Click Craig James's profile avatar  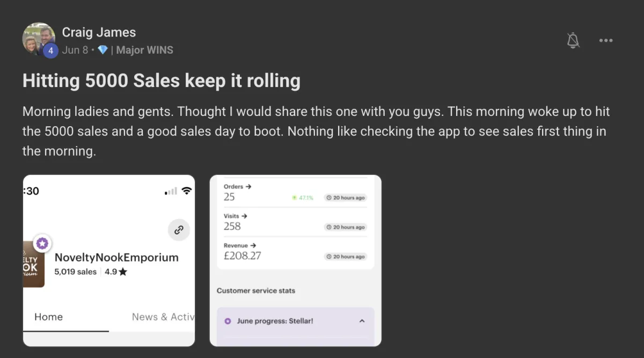tap(38, 38)
